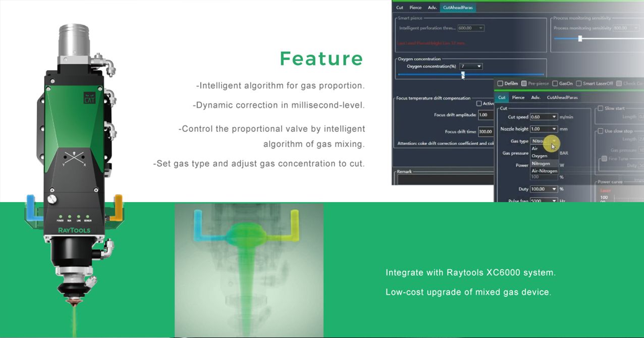
Task: Enable the Defilm checkbox
Action: click(500, 83)
